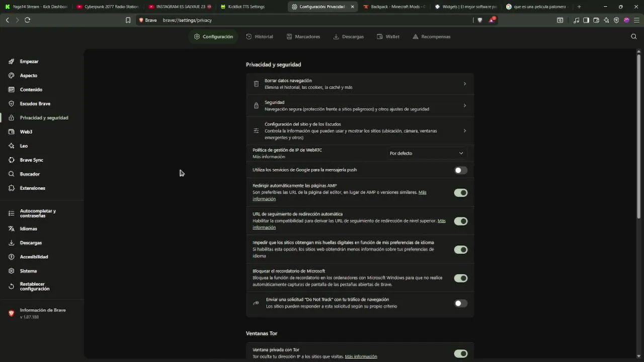Select the Configuración top tab
The width and height of the screenshot is (644, 362).
pos(213,37)
